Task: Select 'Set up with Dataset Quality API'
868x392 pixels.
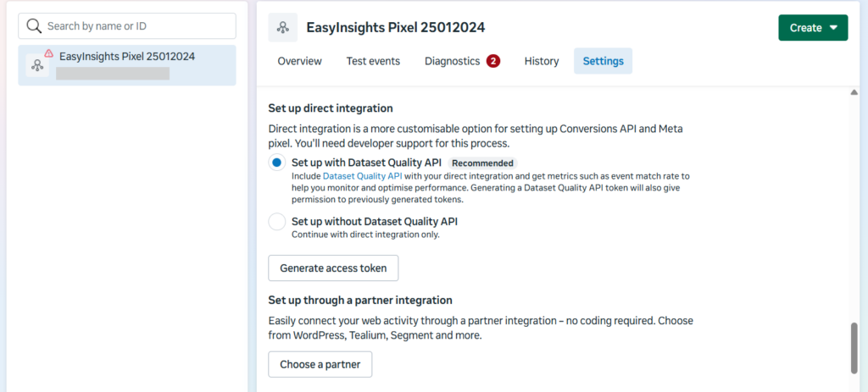Action: 276,163
